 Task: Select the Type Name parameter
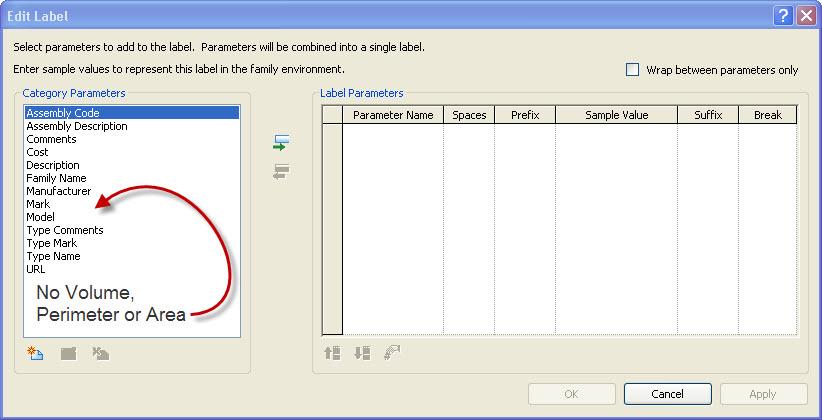coord(132,256)
